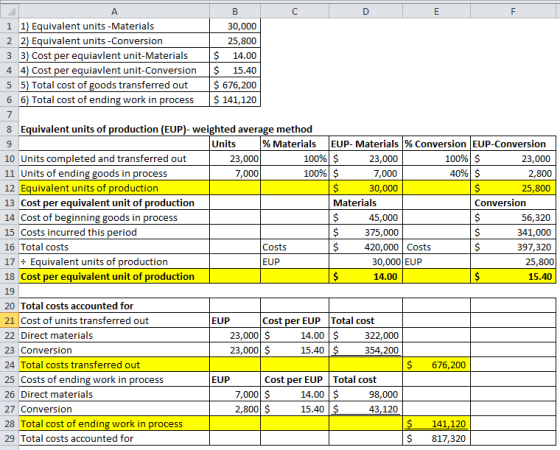Click $ 676,200 in row 5
The image size is (560, 450).
tap(235, 85)
